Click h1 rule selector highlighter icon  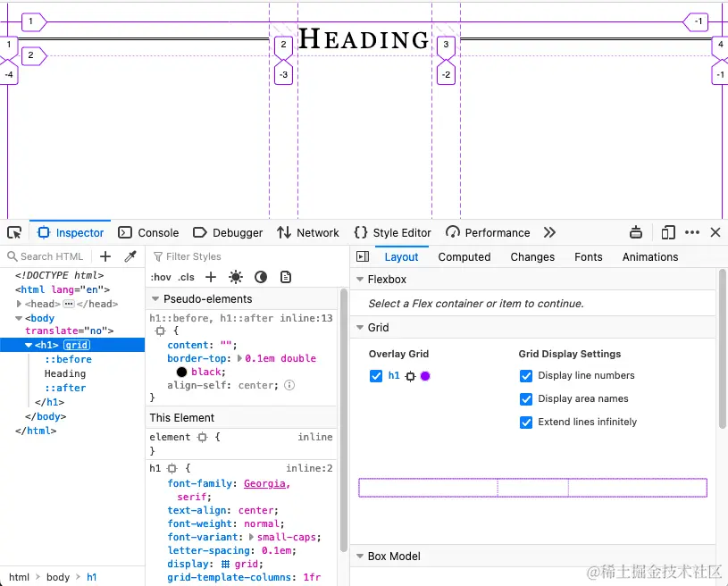tap(172, 468)
